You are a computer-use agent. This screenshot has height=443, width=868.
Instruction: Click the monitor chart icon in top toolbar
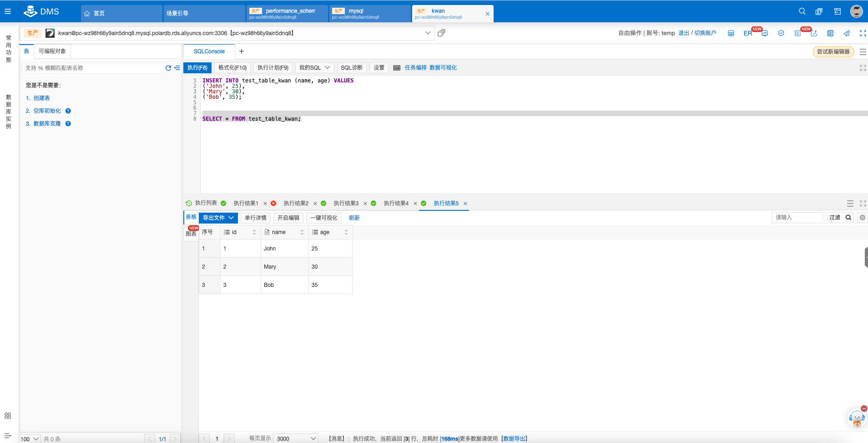tap(765, 33)
